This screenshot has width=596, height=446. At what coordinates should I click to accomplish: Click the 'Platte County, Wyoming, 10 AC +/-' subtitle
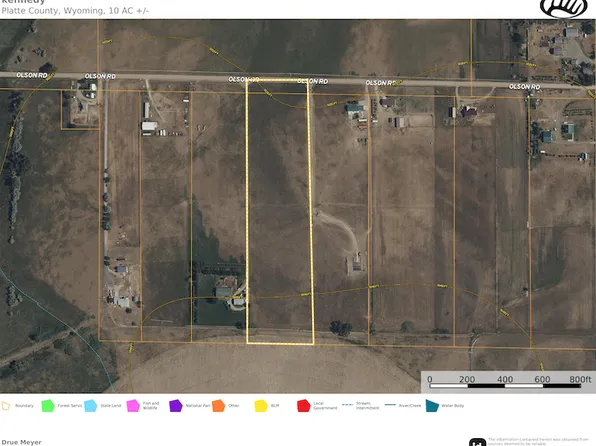(75, 11)
